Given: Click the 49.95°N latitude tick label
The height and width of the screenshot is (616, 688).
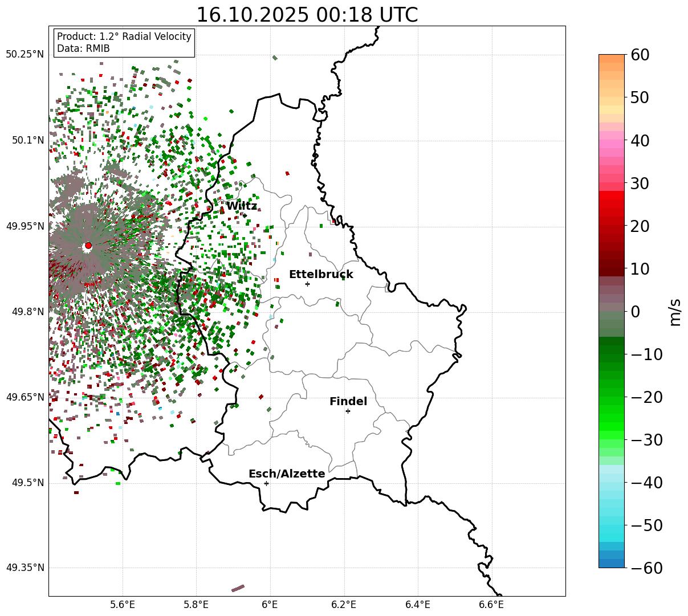Looking at the screenshot, I should pos(25,226).
